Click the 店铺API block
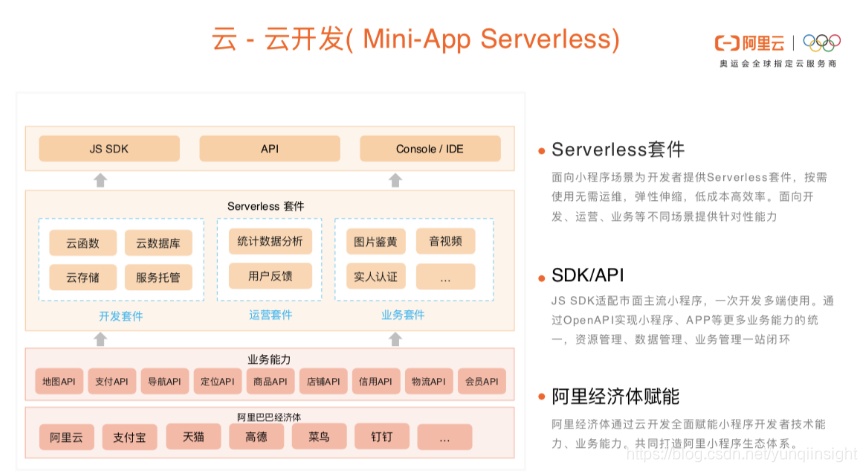This screenshot has width=867, height=472. [323, 381]
